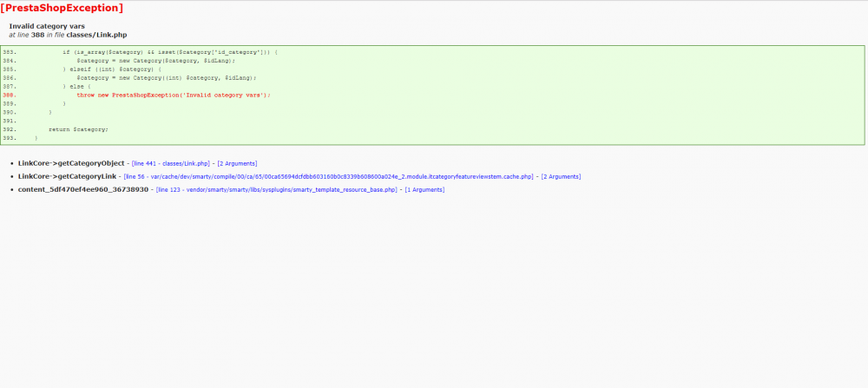
Task: Click content_5df470ef4ee960_36738930 stack entry
Action: (x=83, y=189)
